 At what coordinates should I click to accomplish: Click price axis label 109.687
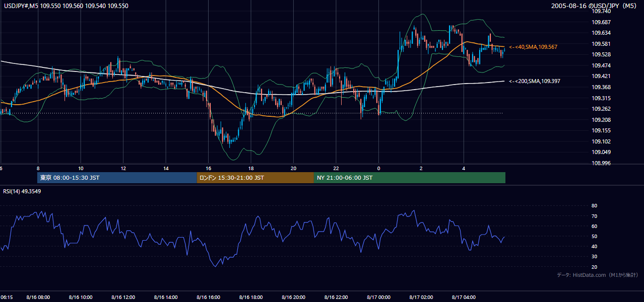click(x=601, y=22)
